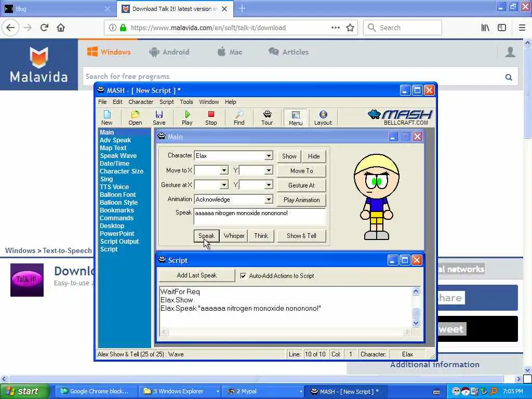
Task: Toggle the Firefox sidebar icon
Action: point(502,28)
